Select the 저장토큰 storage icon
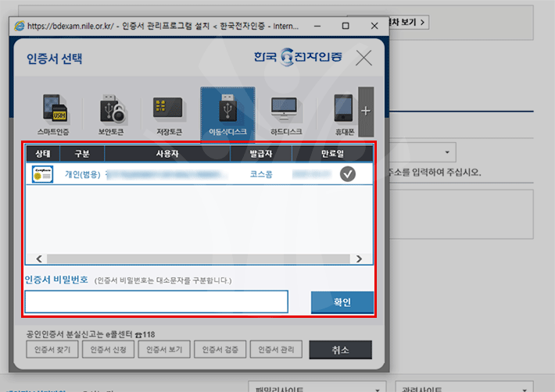 168,113
